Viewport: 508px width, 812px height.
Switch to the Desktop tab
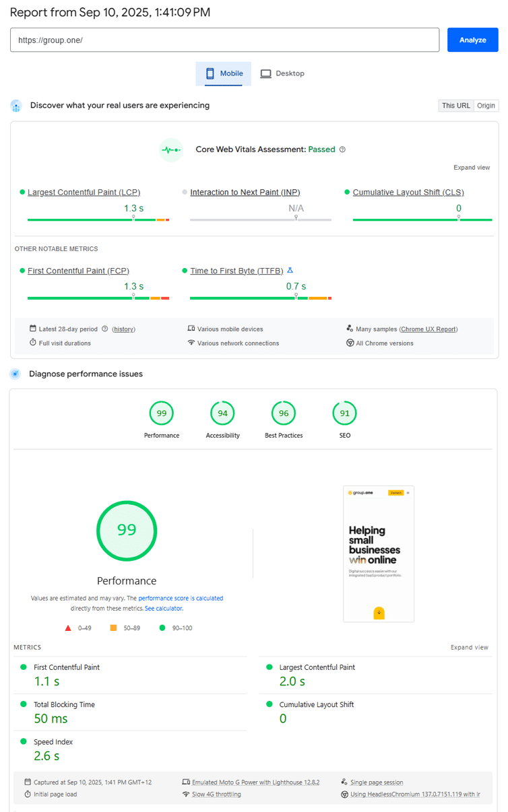282,73
